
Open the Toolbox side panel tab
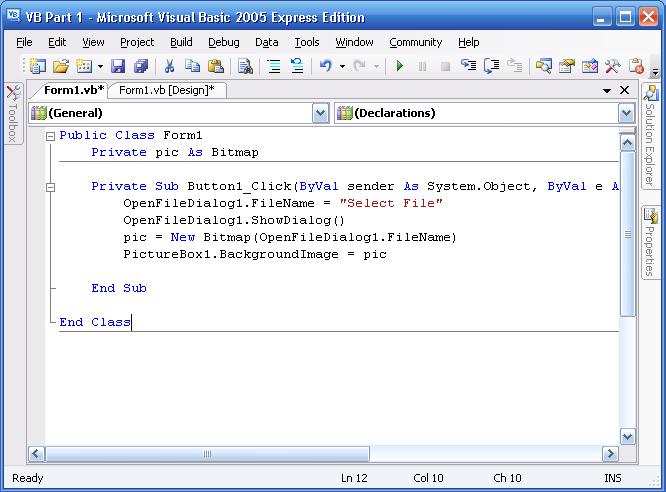[x=13, y=113]
